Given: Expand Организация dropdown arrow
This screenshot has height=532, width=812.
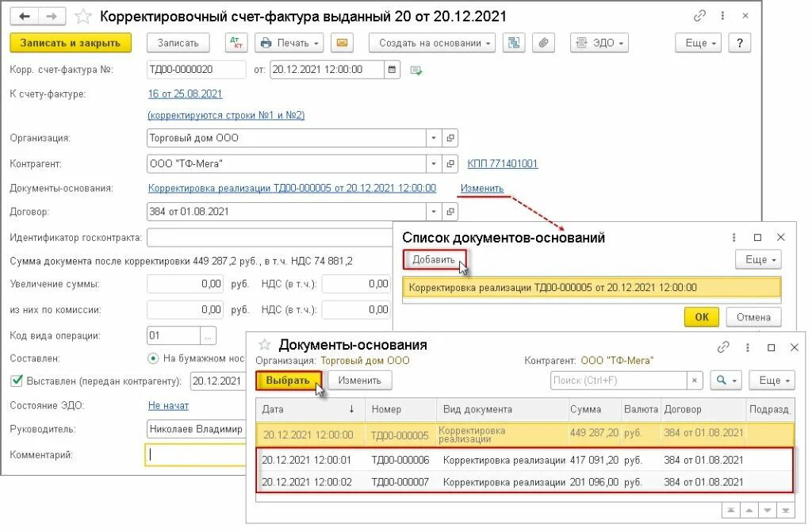Looking at the screenshot, I should click(434, 138).
